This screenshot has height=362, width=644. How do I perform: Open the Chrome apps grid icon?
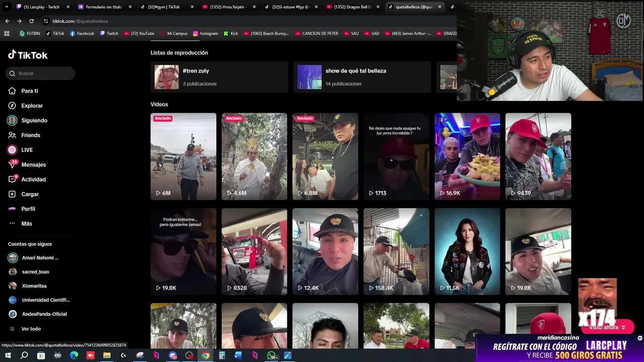[7, 33]
